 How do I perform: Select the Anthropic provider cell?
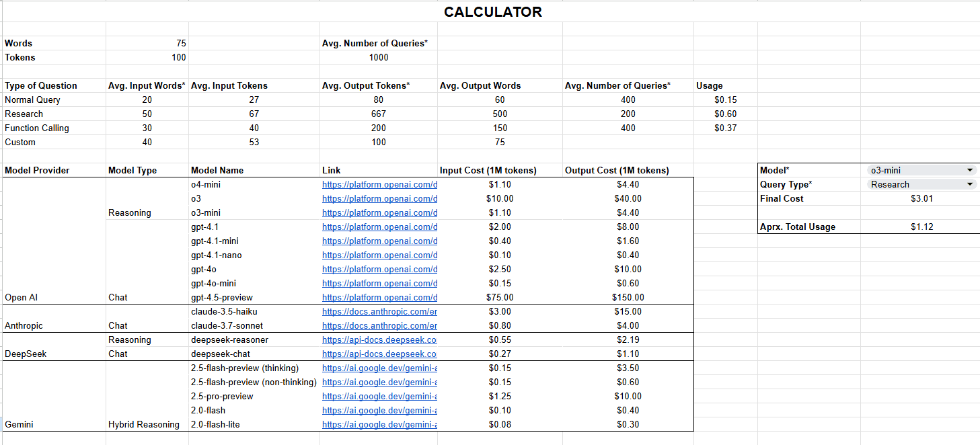pos(24,325)
